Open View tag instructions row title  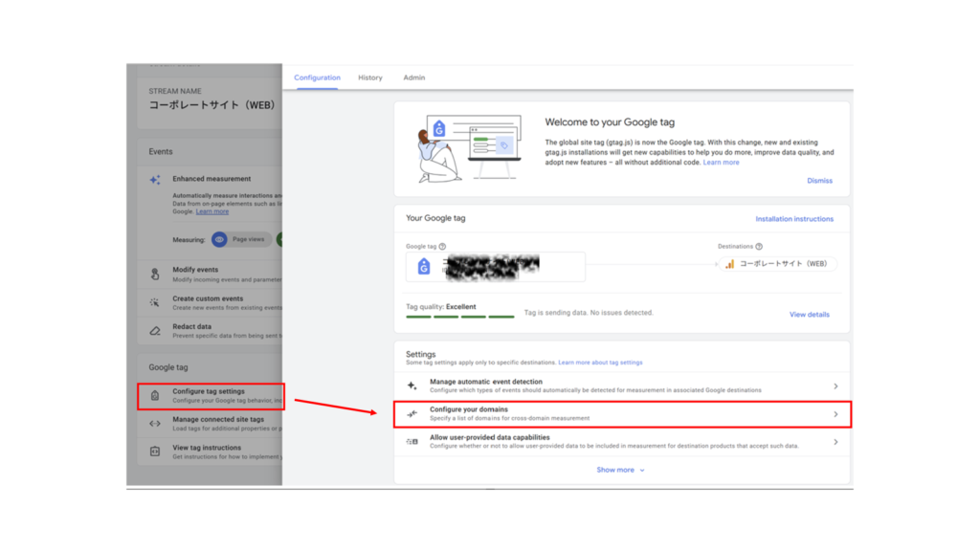tap(207, 448)
